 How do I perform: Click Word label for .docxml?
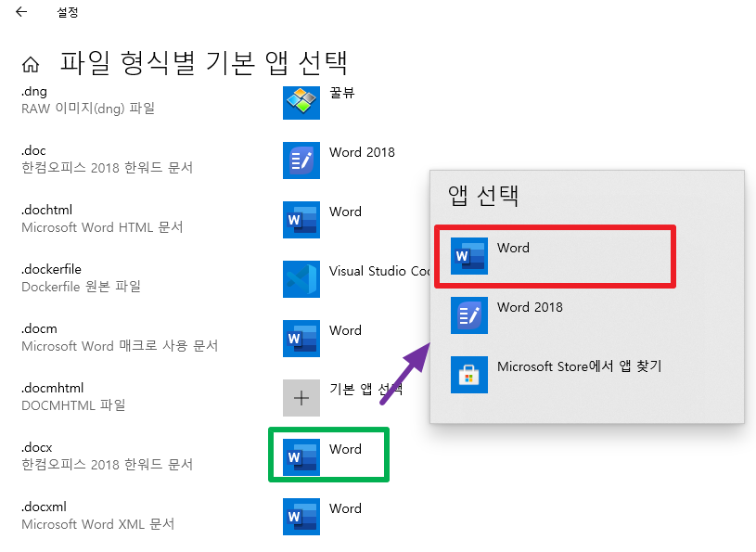pos(345,508)
